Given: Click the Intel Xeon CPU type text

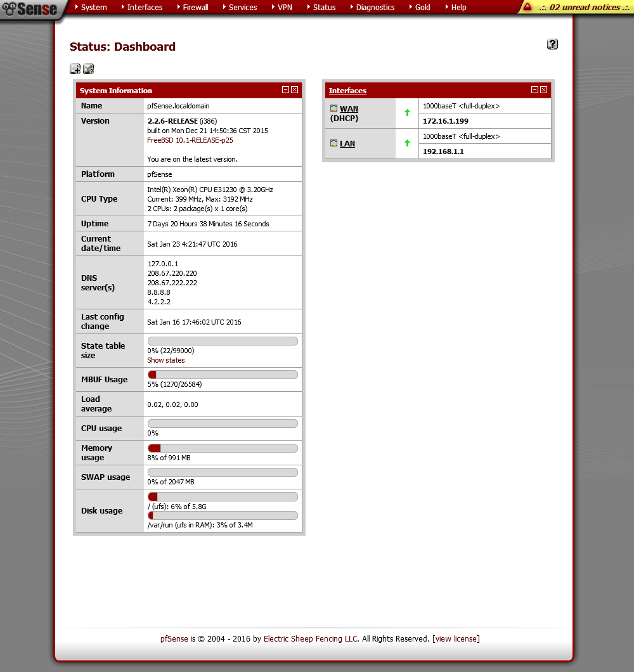Looking at the screenshot, I should click(x=210, y=190).
